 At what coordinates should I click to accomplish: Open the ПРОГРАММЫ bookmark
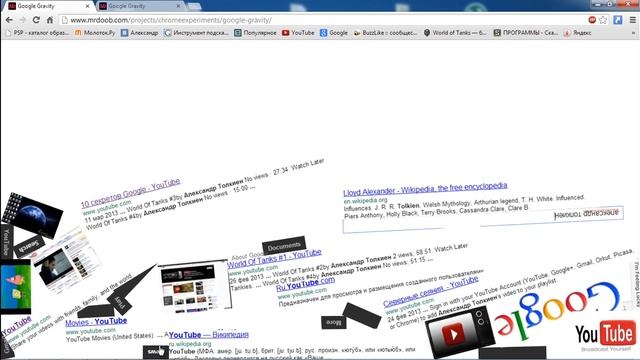526,33
